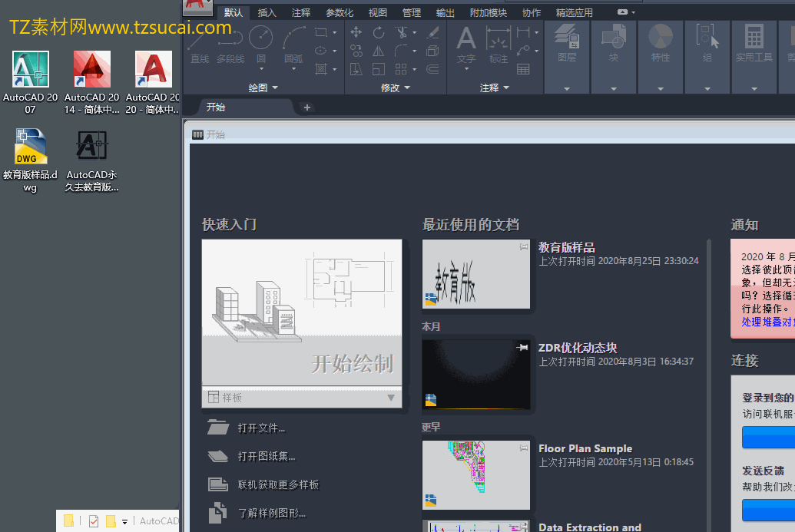This screenshot has width=795, height=532.
Task: Add a new drawing tab with plus
Action: click(306, 107)
